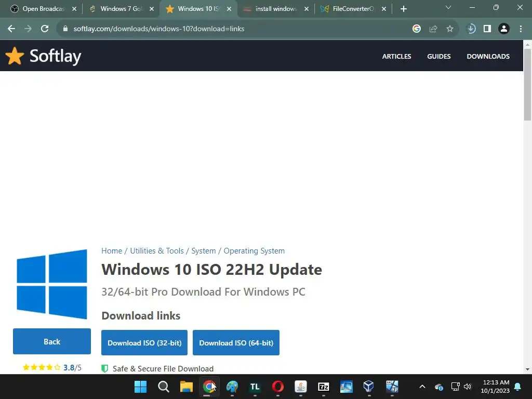Click the star rating 3.8/5
The image size is (532, 399).
[x=52, y=367]
